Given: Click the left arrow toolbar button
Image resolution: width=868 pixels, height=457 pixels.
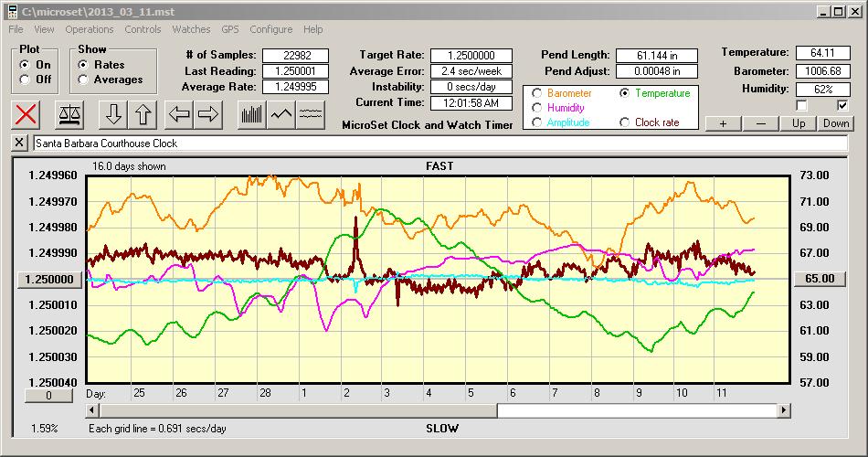Looking at the screenshot, I should tap(178, 114).
